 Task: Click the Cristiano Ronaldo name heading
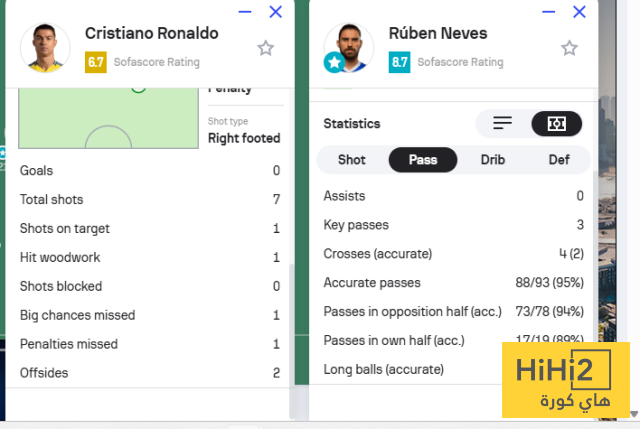(x=151, y=33)
